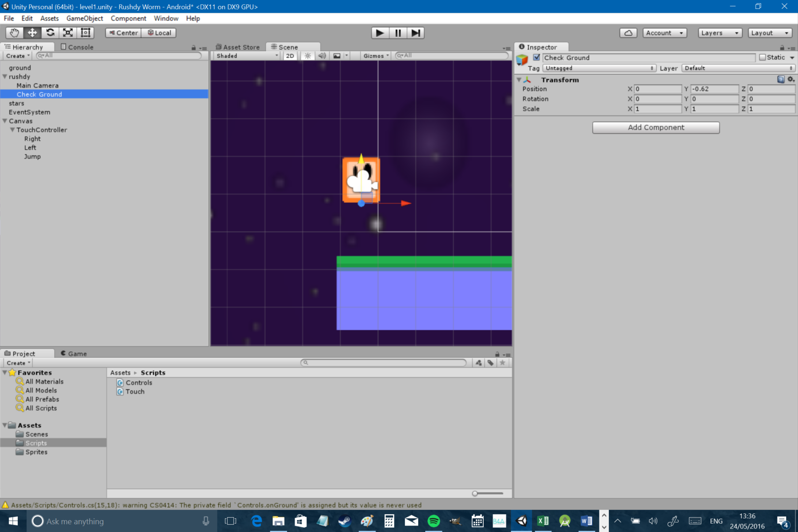Switch to the Console tab
This screenshot has height=532, width=798.
[x=77, y=47]
